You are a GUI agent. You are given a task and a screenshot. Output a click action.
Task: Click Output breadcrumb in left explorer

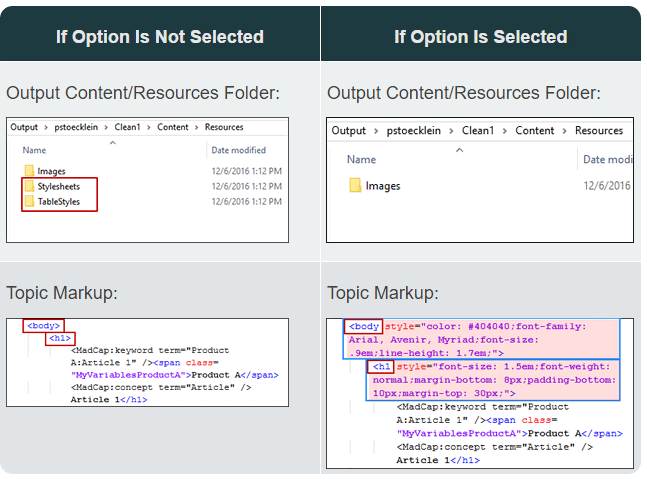pos(24,127)
